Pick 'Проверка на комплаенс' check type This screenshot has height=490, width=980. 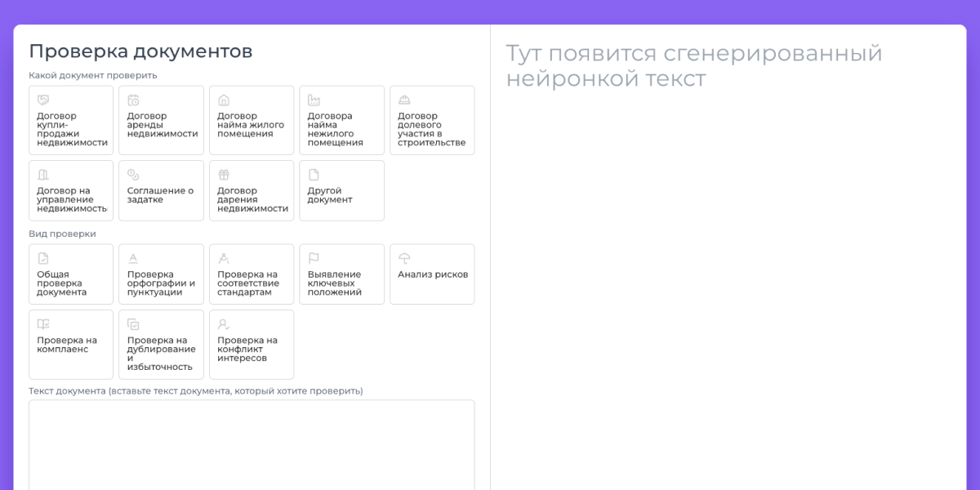pos(71,345)
